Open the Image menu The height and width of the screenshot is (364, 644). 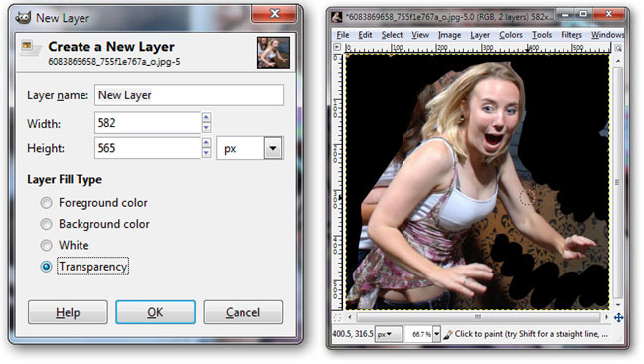[449, 35]
